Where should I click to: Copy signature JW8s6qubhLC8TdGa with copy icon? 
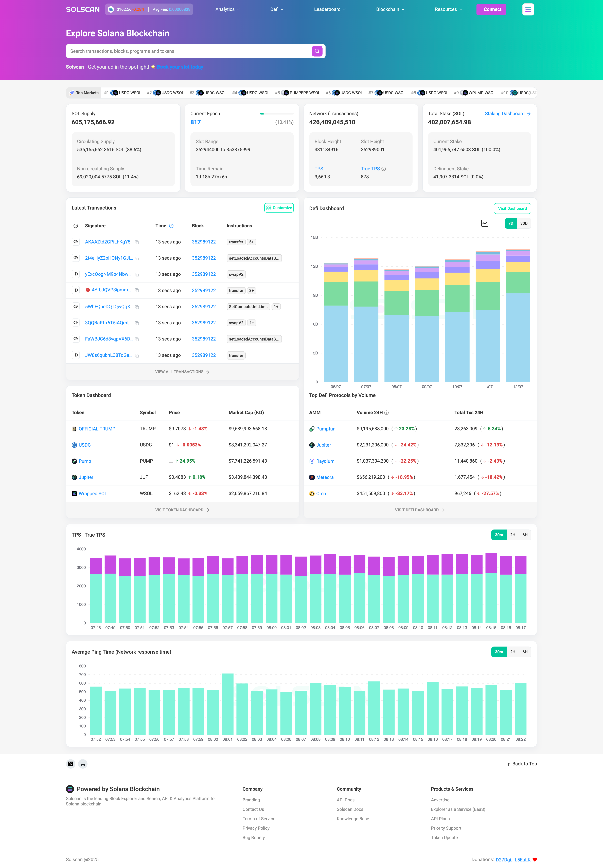point(137,356)
